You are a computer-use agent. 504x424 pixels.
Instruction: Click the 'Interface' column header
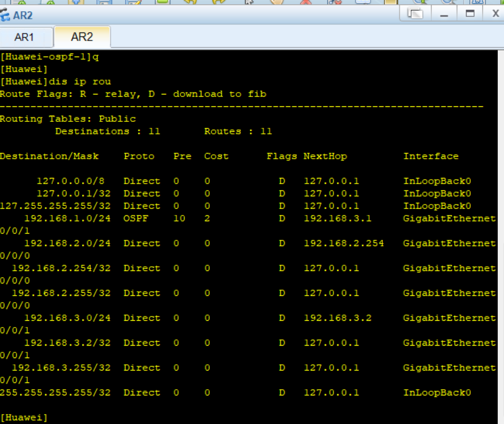[431, 156]
